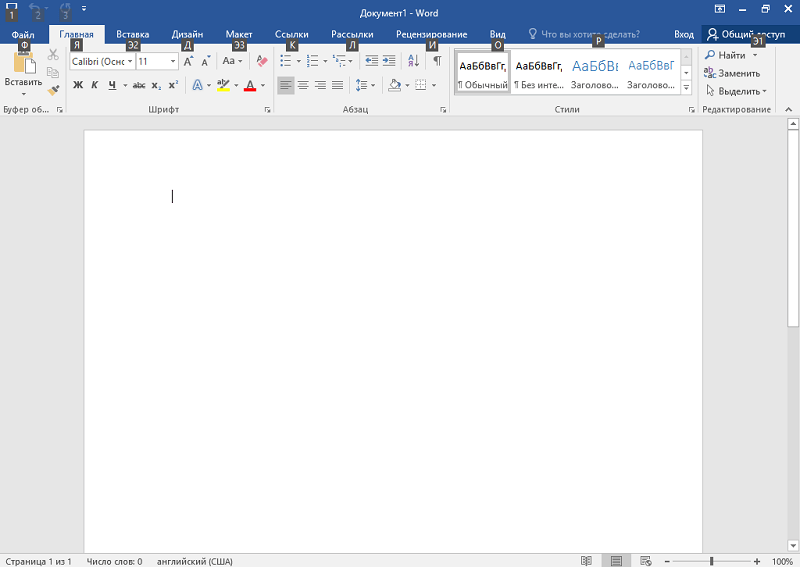The width and height of the screenshot is (800, 567).
Task: Apply subscript formatting x₂
Action: 157,85
